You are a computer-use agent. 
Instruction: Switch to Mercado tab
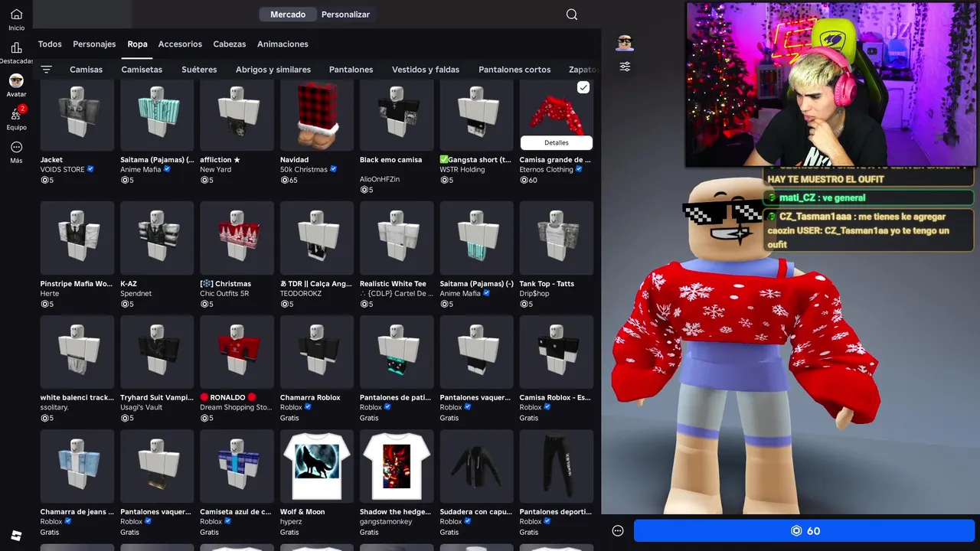coord(288,15)
